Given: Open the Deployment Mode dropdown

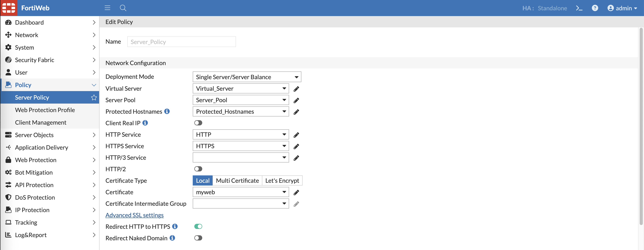Looking at the screenshot, I should point(247,77).
